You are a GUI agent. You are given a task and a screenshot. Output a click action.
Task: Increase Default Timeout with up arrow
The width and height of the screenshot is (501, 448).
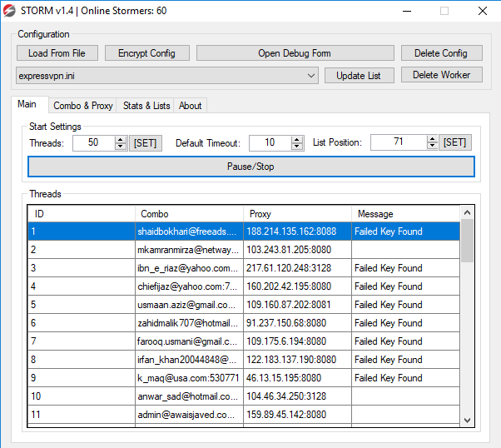click(297, 140)
